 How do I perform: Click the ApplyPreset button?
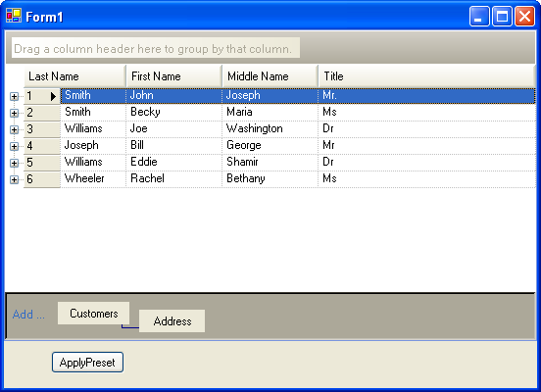tap(87, 363)
